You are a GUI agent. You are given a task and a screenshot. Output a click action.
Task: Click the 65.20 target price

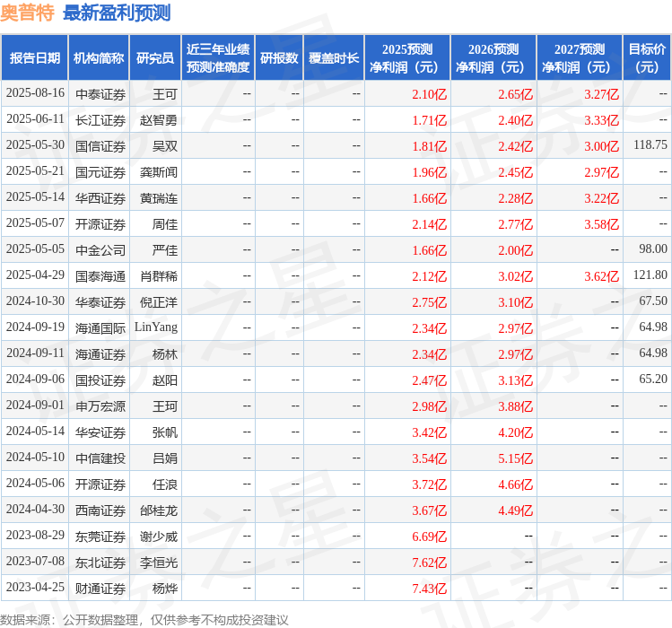(653, 379)
